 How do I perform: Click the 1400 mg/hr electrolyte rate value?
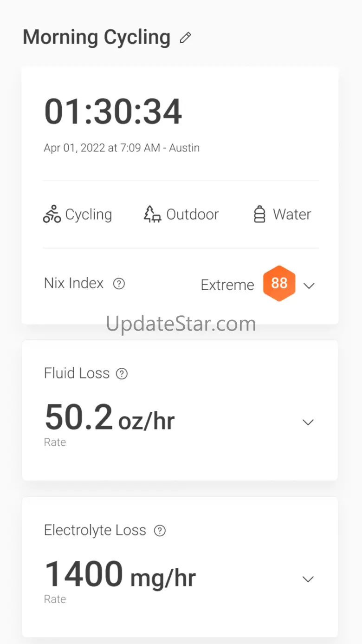[120, 574]
